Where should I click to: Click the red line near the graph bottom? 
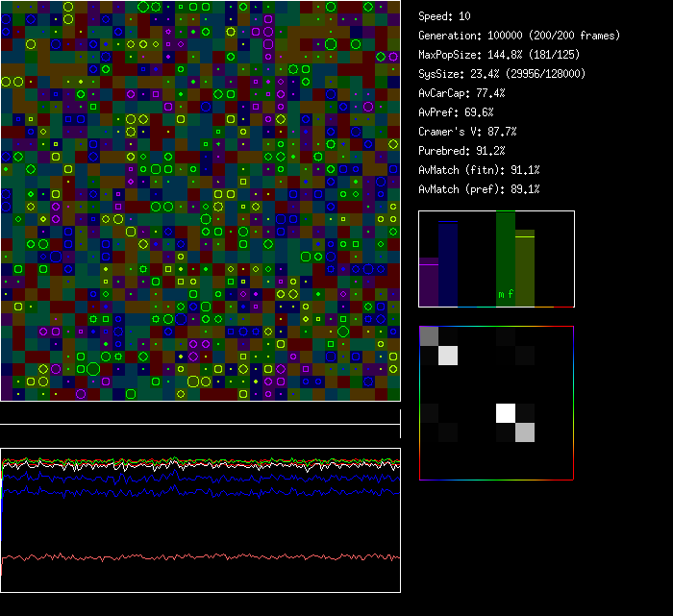pyautogui.click(x=192, y=556)
